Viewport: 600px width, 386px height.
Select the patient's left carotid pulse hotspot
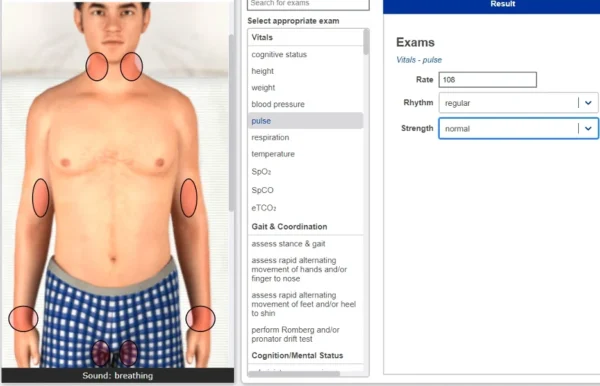tap(131, 67)
